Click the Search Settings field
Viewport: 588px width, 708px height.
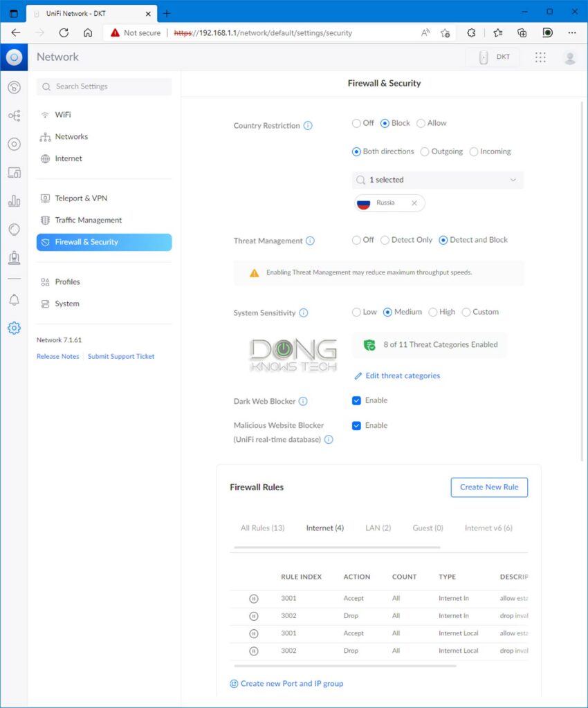pos(104,86)
